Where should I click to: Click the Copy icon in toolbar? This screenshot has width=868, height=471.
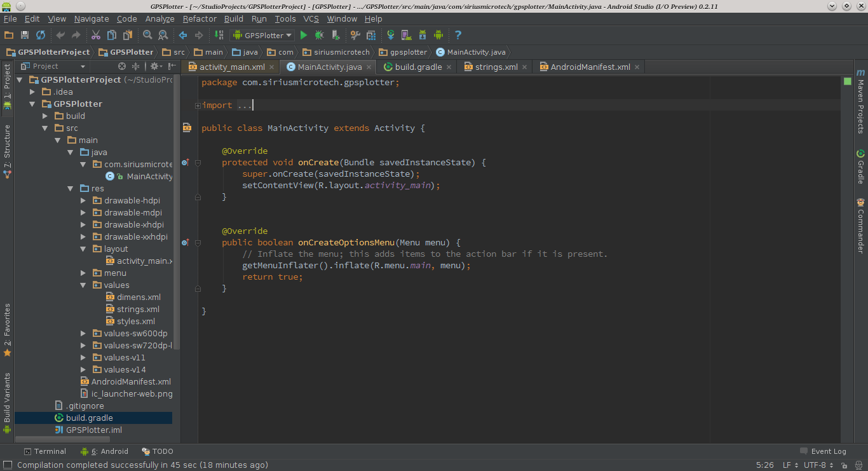112,35
